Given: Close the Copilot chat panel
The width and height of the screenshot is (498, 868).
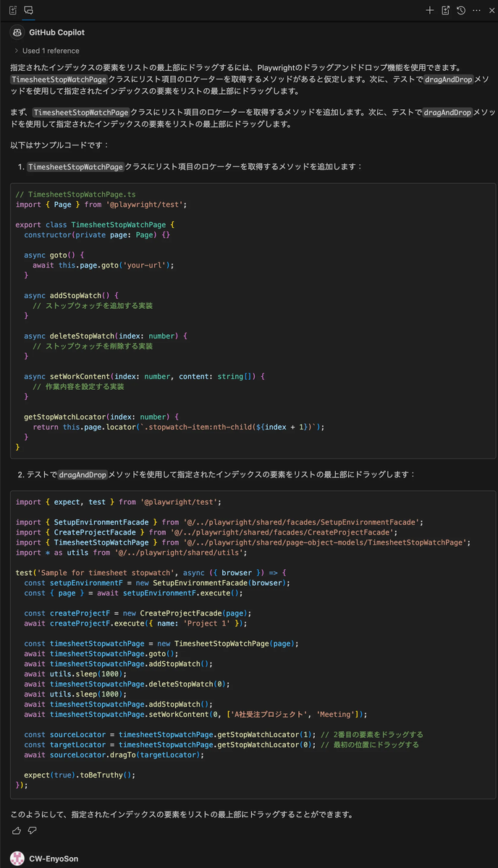Looking at the screenshot, I should click(x=491, y=10).
